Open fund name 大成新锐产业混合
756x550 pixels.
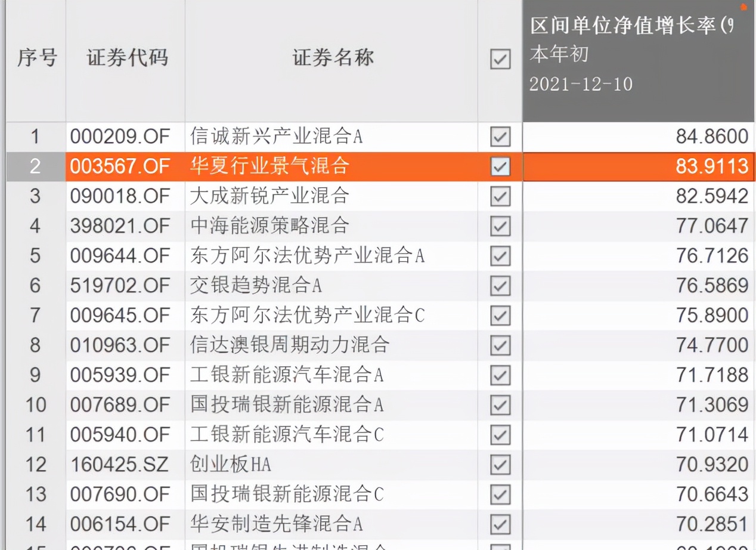pos(269,196)
